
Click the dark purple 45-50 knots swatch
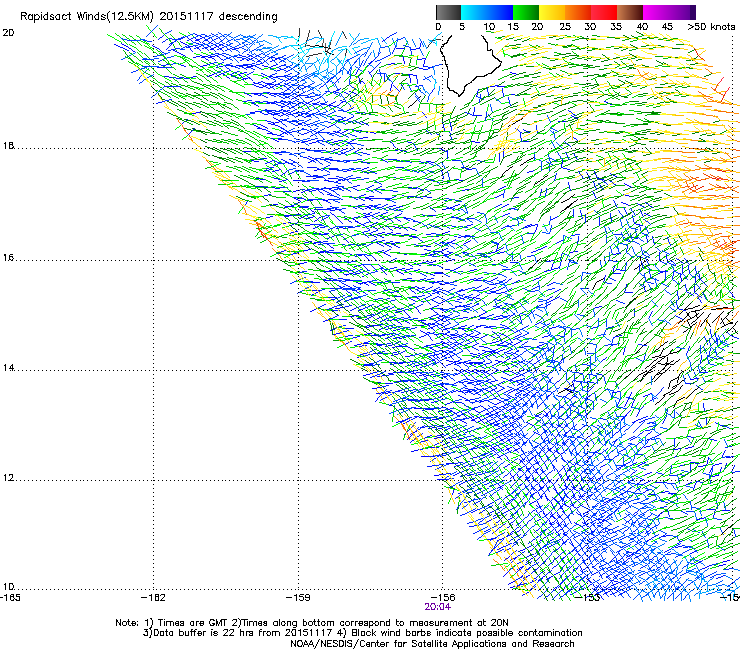click(682, 12)
